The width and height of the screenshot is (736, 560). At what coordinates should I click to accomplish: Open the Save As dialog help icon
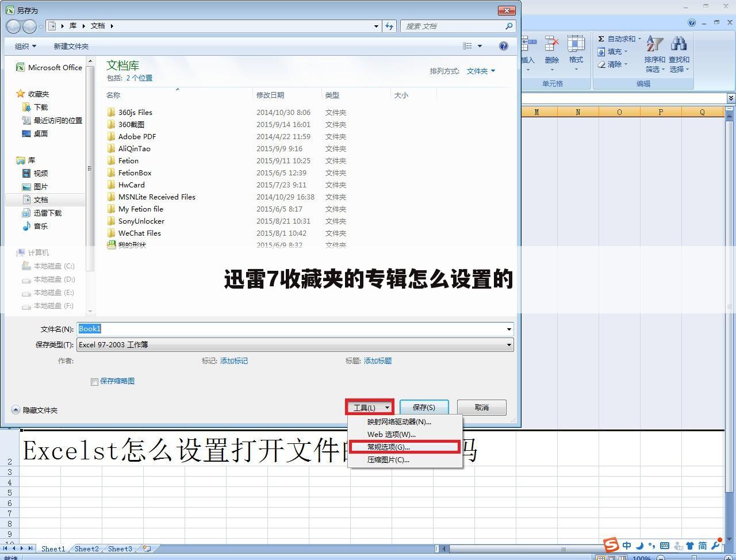point(504,46)
